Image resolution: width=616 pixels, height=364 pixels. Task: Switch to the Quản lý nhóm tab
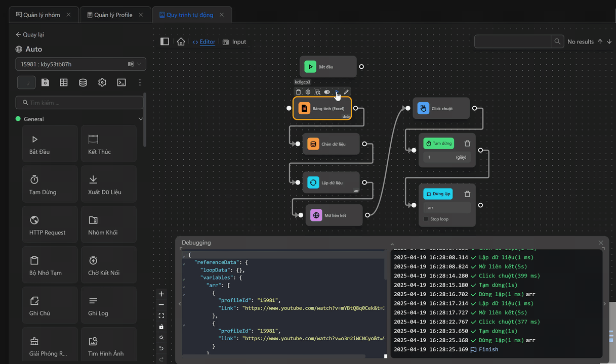click(42, 15)
